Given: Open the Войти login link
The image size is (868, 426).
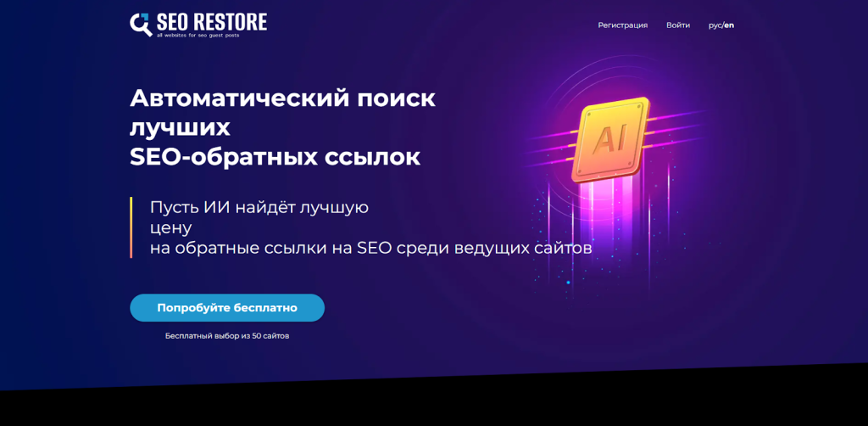Looking at the screenshot, I should 677,25.
